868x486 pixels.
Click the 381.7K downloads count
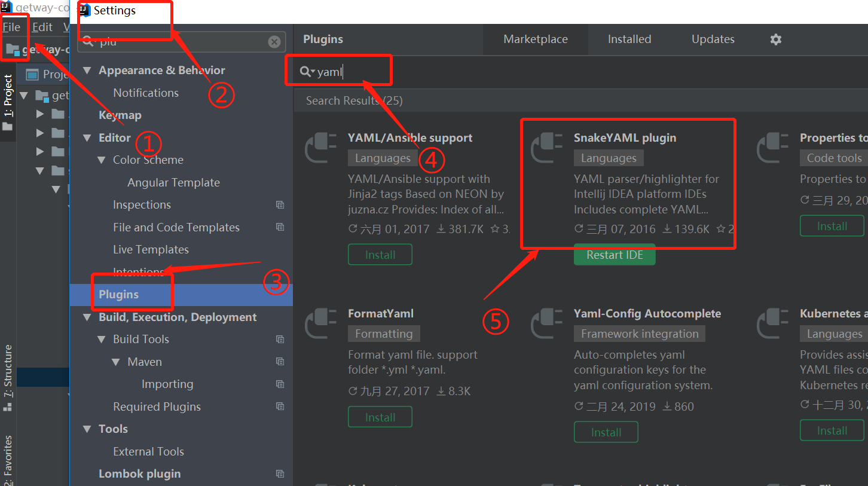point(460,229)
